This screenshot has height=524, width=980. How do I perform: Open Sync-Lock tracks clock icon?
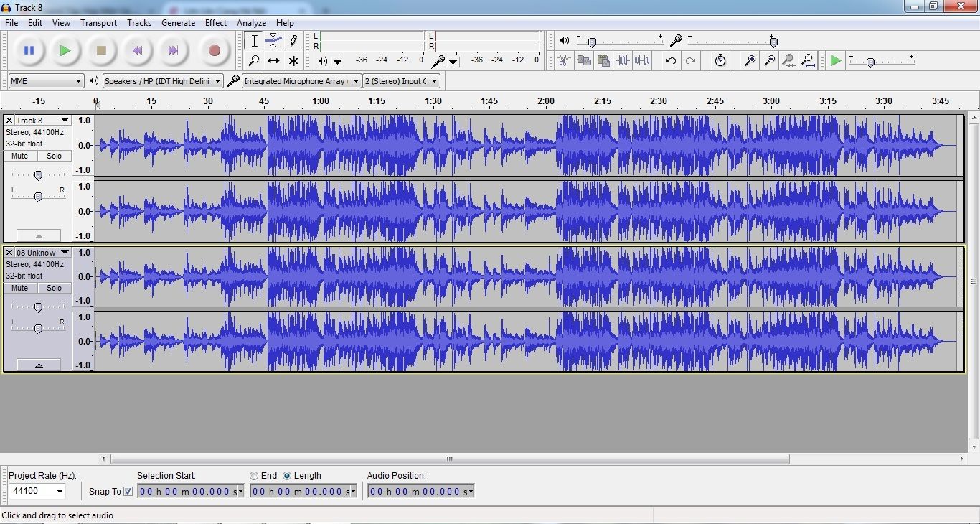click(x=720, y=61)
